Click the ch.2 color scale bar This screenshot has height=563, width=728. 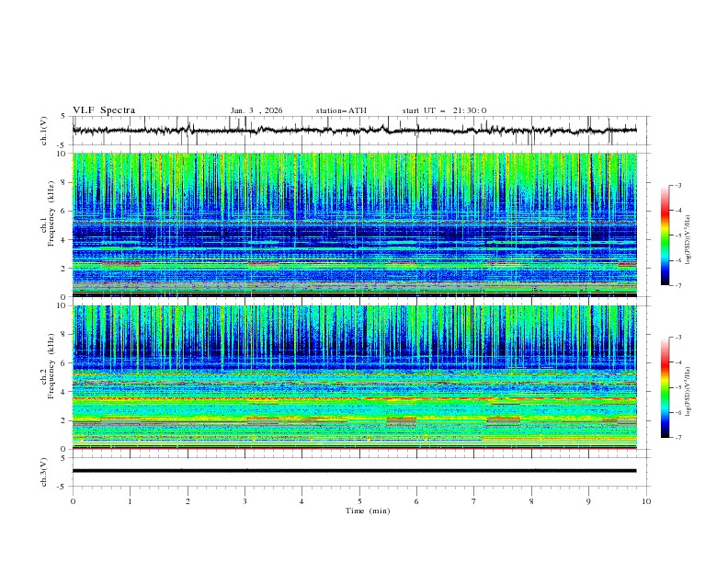point(665,387)
